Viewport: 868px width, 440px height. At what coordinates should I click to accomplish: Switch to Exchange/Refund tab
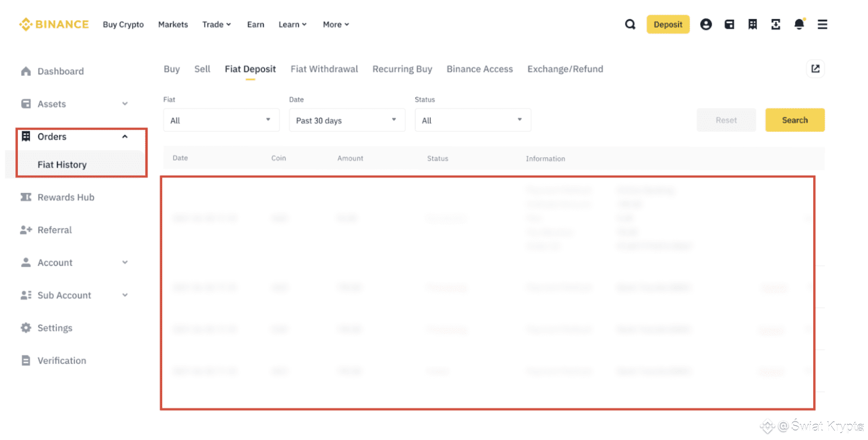[565, 69]
